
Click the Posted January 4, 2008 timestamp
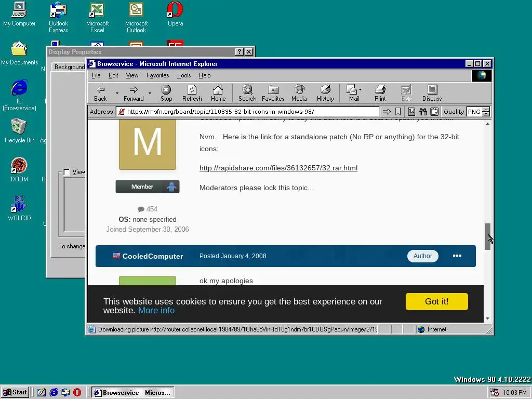[233, 256]
